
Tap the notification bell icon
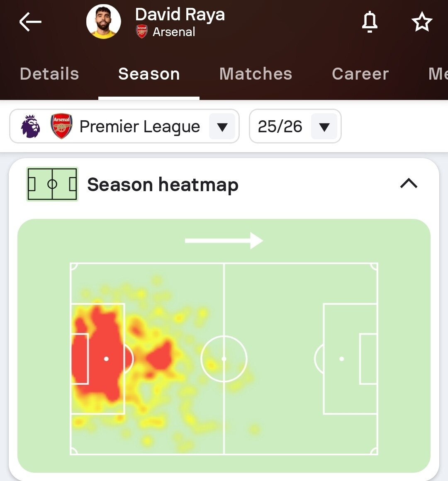(370, 22)
